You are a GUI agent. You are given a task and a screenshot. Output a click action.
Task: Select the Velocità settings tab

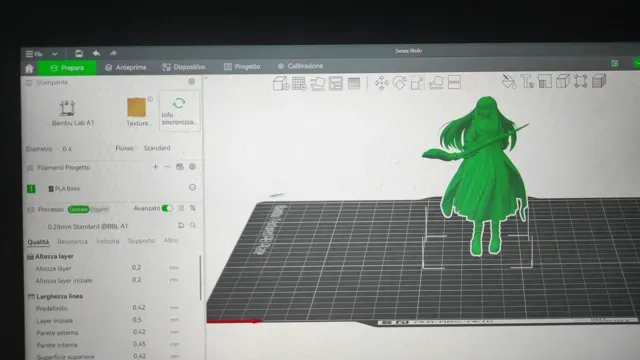point(108,241)
